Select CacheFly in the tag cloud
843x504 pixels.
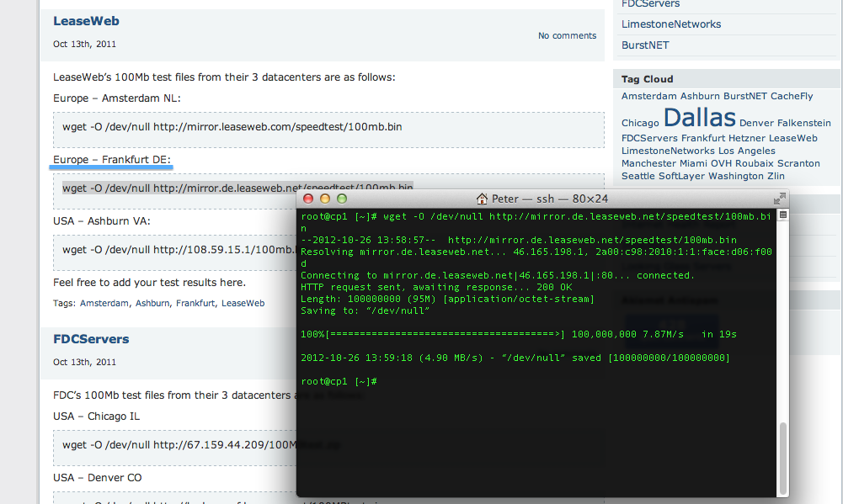pyautogui.click(x=792, y=96)
